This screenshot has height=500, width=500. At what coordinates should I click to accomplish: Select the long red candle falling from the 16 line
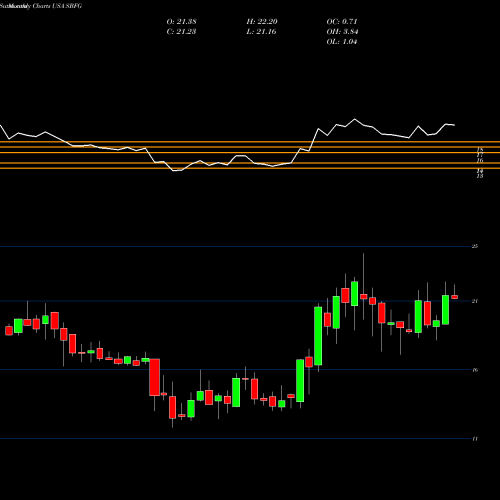tap(154, 377)
